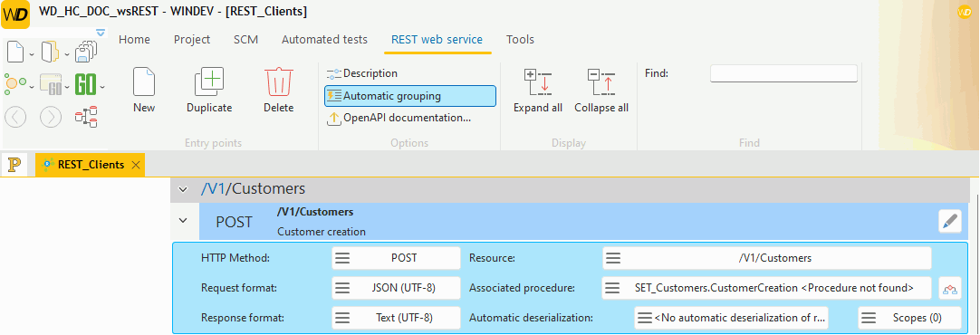
Task: Open dropdown arrow next to Open folder icon
Action: 67,54
